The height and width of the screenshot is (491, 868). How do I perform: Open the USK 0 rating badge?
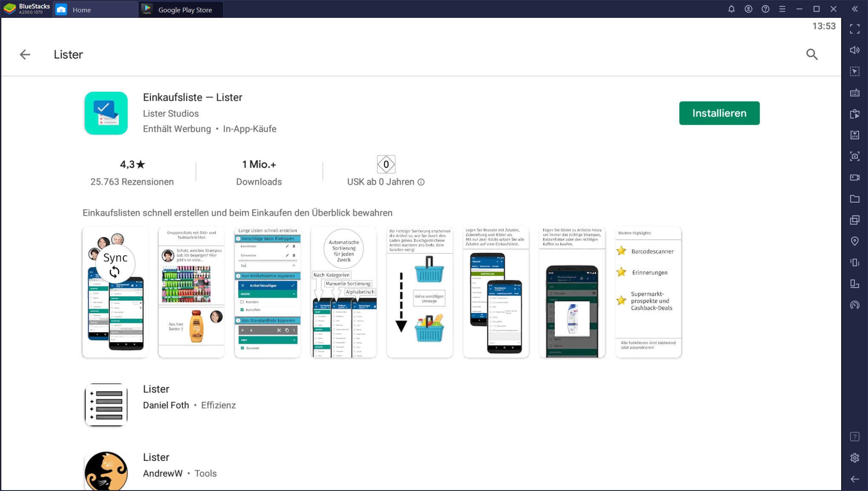[x=386, y=164]
